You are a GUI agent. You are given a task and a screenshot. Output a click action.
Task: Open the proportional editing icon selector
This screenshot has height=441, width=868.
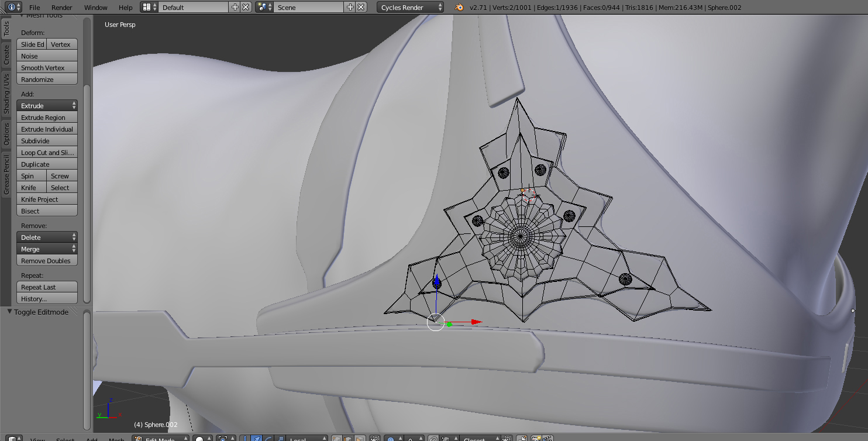coord(394,438)
